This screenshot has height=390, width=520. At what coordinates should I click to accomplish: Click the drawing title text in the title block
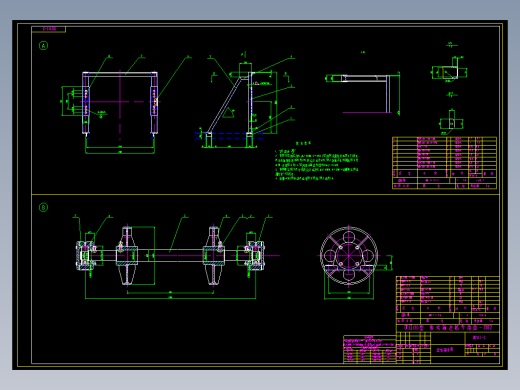coord(448,328)
